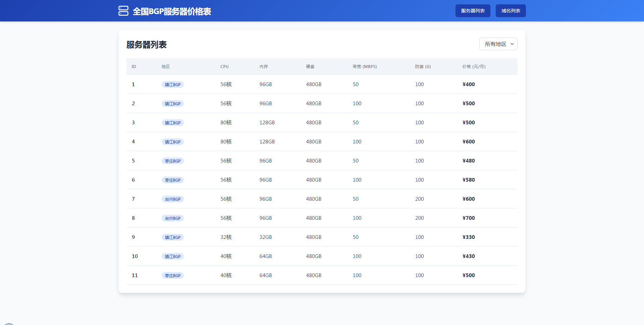Open the 所有地区 region filter dropdown
644x325 pixels.
(498, 44)
